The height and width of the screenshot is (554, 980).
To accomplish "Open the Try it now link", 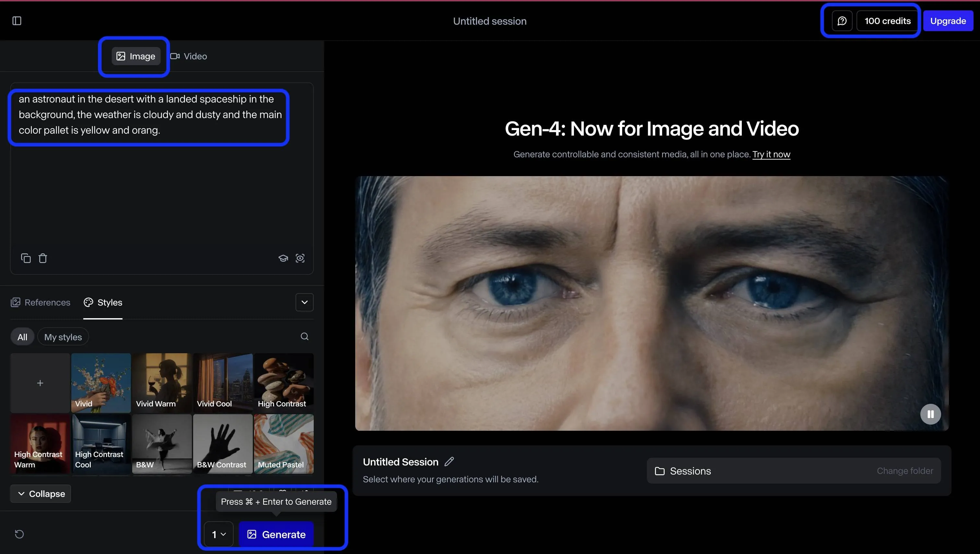I will coord(771,154).
